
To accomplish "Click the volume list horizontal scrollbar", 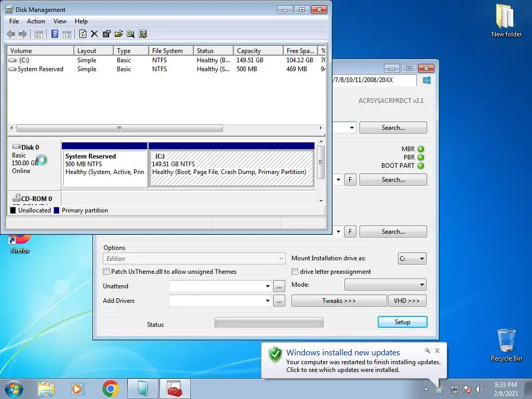I will (x=120, y=128).
